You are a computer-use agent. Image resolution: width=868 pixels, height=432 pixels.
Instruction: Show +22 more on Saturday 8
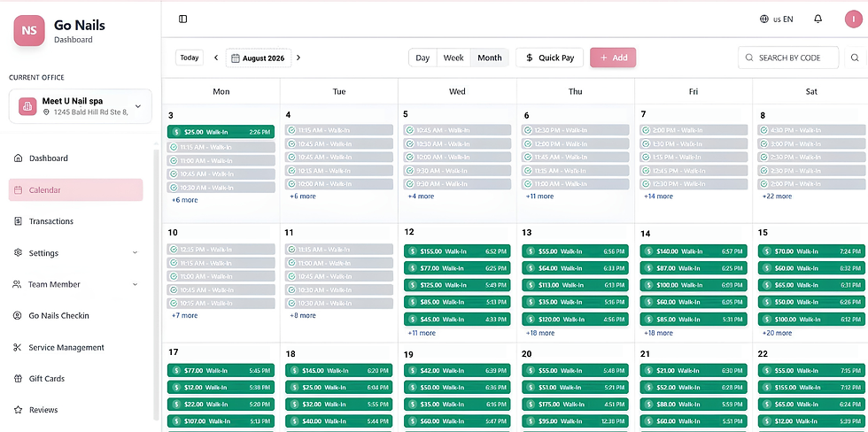click(777, 197)
